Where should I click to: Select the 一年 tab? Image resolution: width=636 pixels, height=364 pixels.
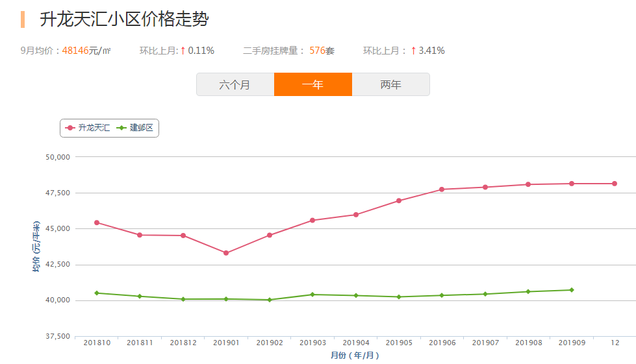(x=313, y=84)
